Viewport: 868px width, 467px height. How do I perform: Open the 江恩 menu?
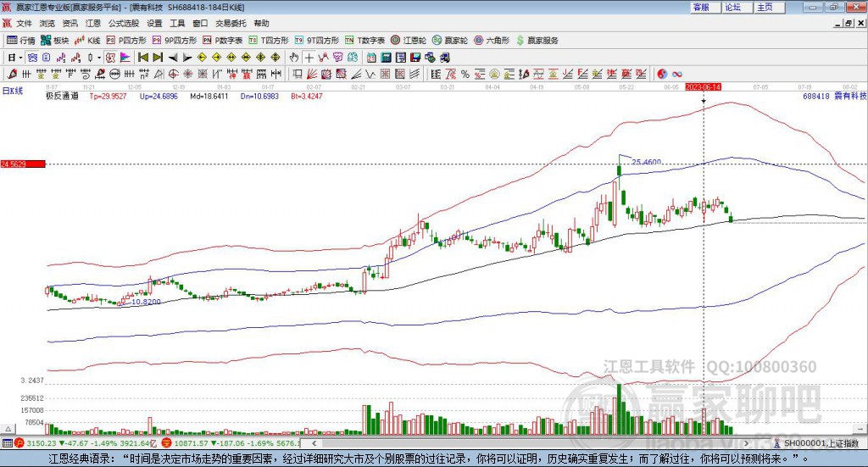(x=93, y=23)
